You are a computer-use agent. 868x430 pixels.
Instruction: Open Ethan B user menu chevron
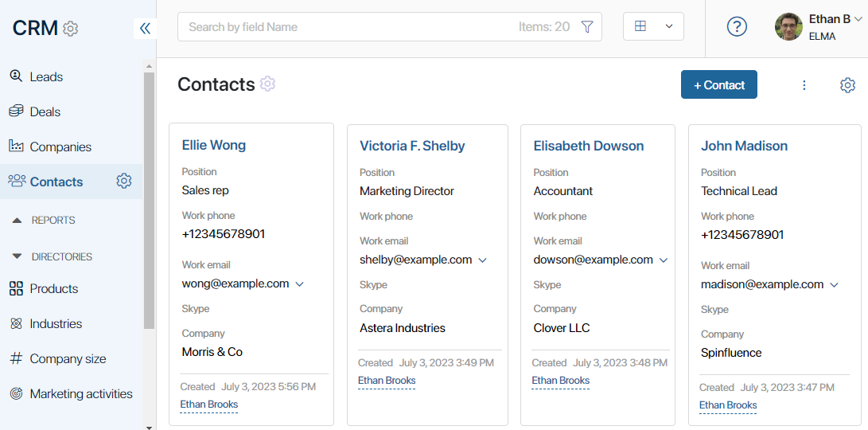tap(858, 19)
